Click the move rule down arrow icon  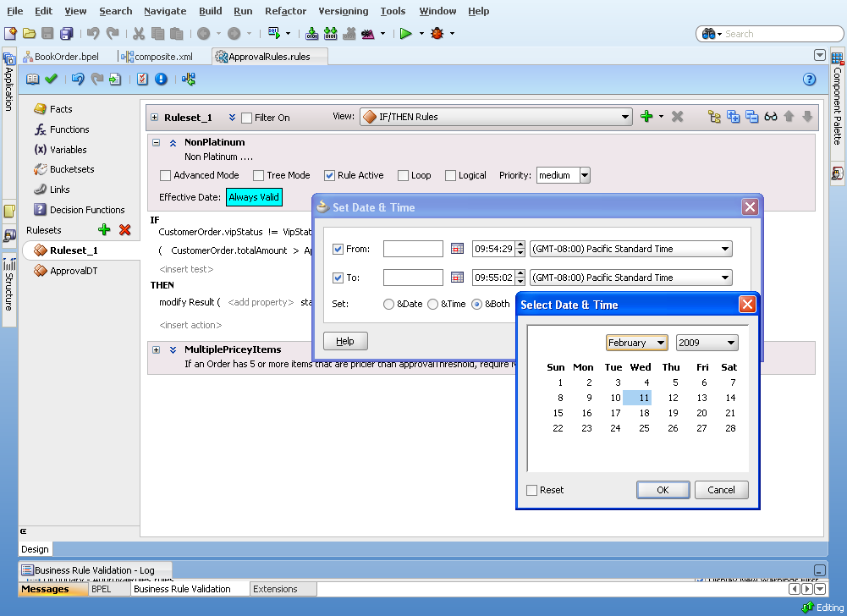tap(807, 116)
